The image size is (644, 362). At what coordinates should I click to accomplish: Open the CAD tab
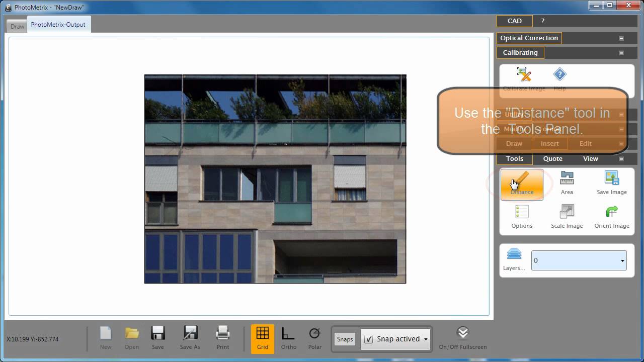515,21
